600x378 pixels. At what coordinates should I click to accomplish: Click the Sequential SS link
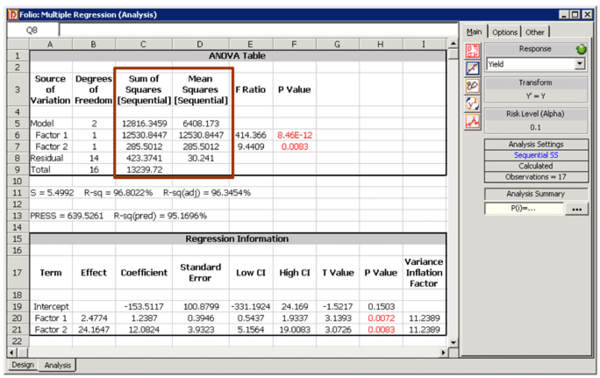click(x=536, y=155)
